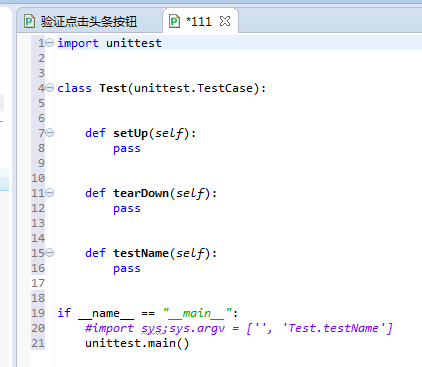This screenshot has height=367, width=422.
Task: Click line number 21 in gutter
Action: point(38,343)
